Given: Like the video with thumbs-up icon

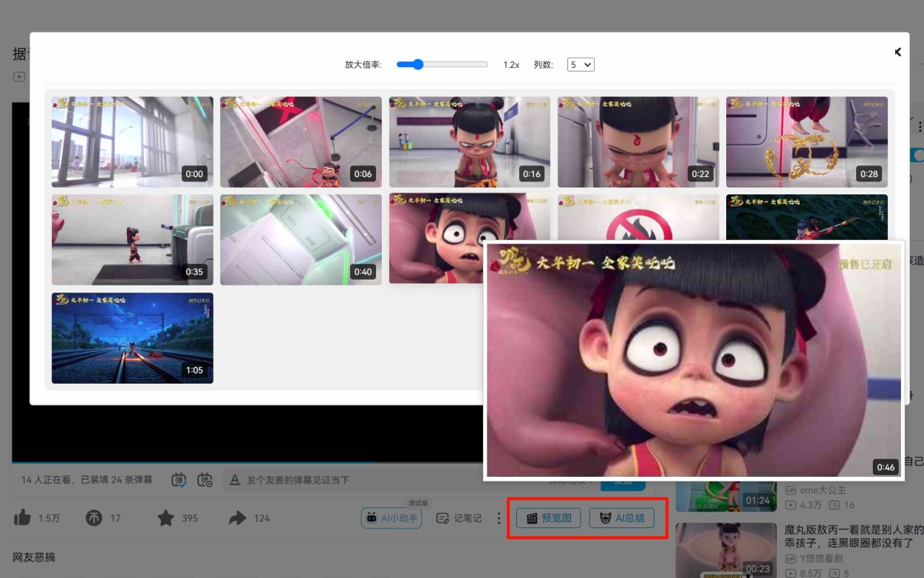Looking at the screenshot, I should [22, 517].
